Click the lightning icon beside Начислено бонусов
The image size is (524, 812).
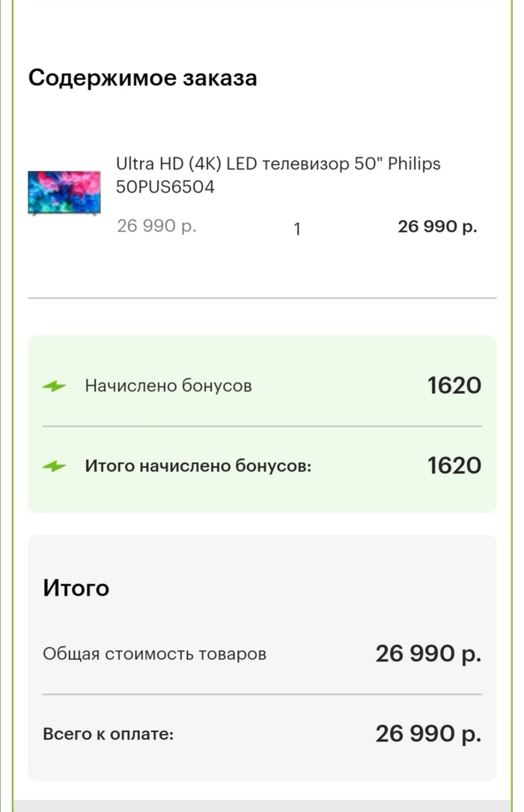point(54,387)
